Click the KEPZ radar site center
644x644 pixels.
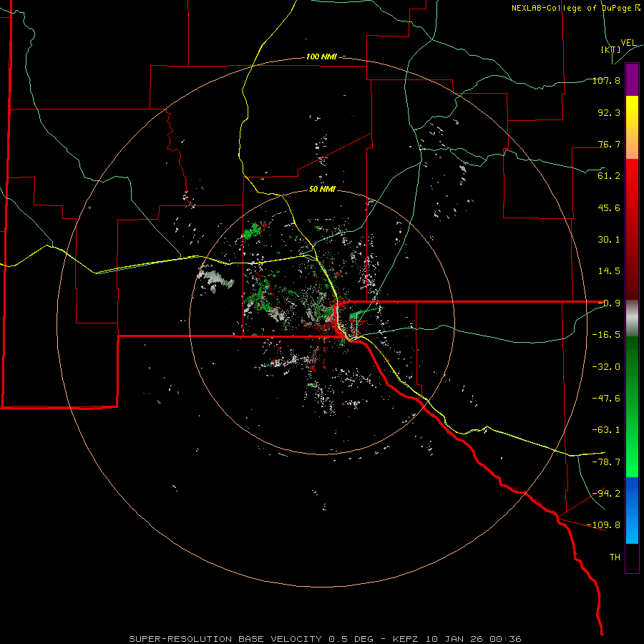[322, 322]
